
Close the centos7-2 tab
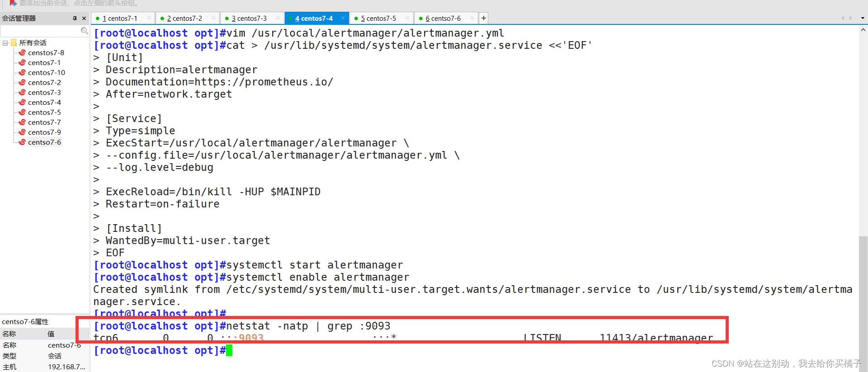(x=213, y=18)
